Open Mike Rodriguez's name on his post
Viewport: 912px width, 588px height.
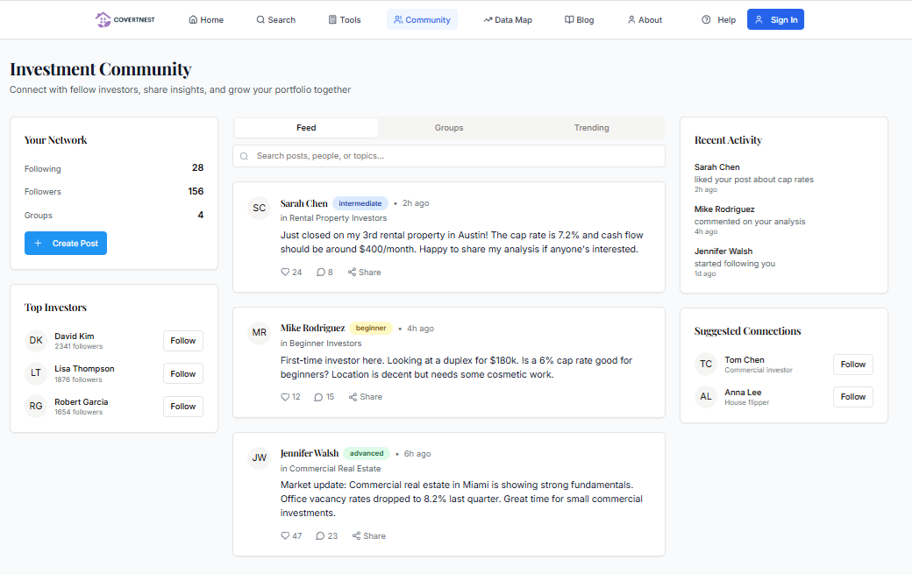click(312, 329)
